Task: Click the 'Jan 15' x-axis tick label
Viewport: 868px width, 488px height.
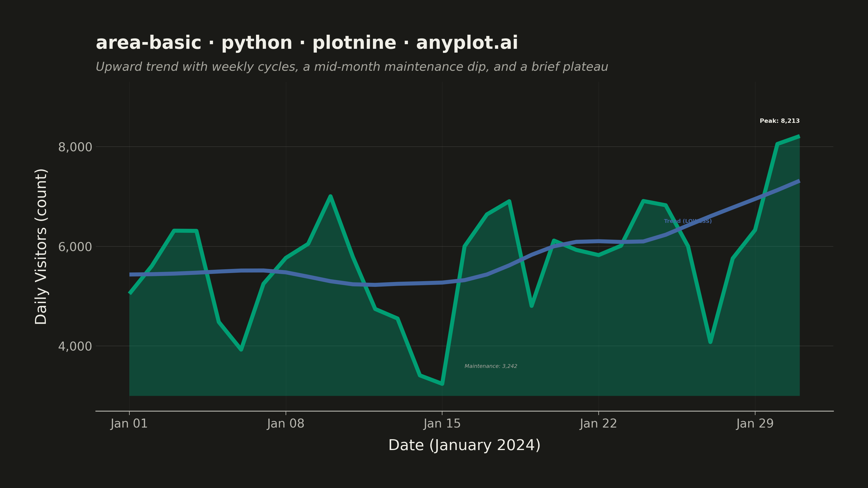Action: coord(442,423)
